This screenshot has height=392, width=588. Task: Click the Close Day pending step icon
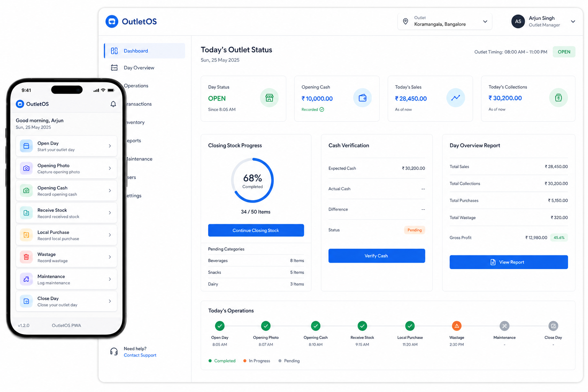(x=553, y=326)
